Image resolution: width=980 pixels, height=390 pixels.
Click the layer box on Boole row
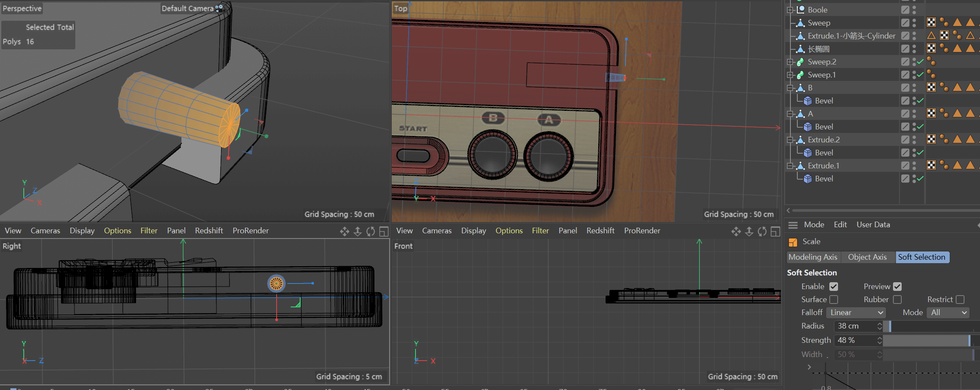pos(905,10)
